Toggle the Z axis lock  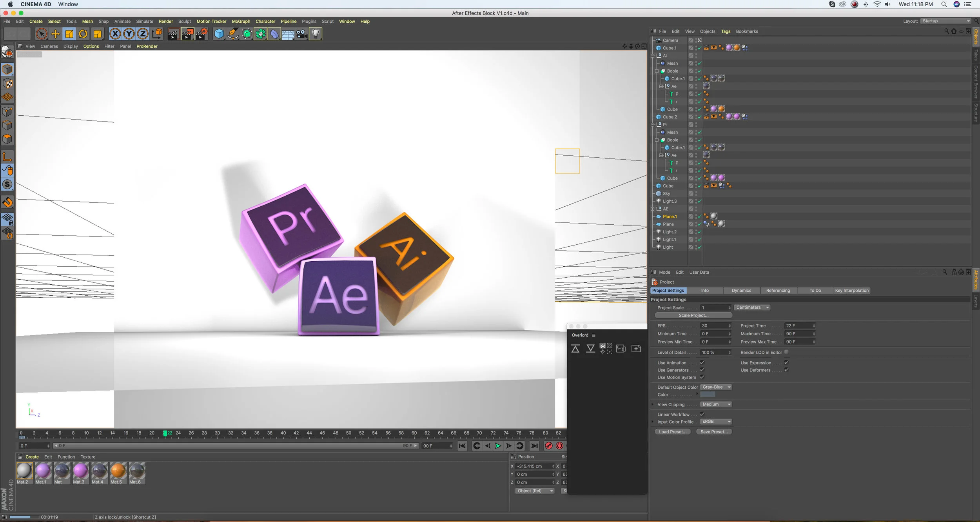pyautogui.click(x=143, y=34)
